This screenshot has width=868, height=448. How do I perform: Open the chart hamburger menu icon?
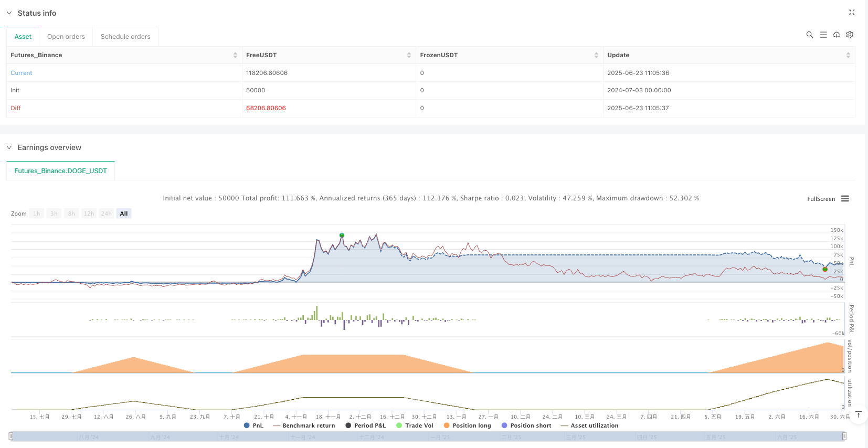point(845,199)
